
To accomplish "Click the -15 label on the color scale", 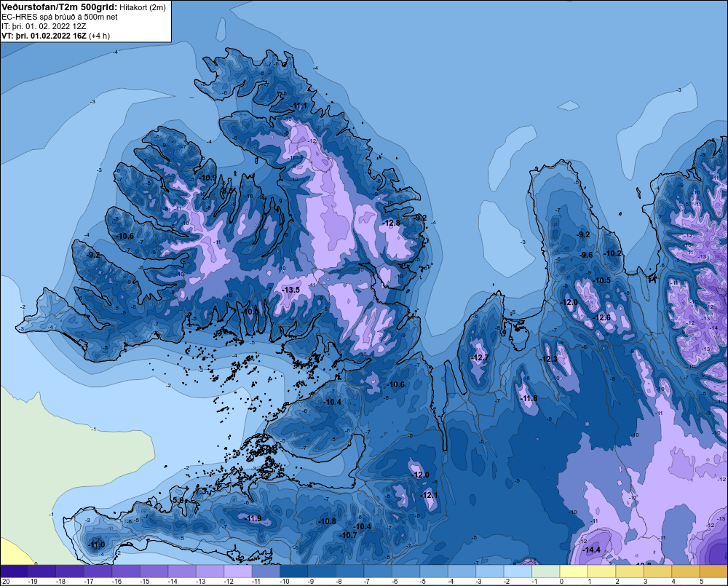I will pyautogui.click(x=144, y=582).
